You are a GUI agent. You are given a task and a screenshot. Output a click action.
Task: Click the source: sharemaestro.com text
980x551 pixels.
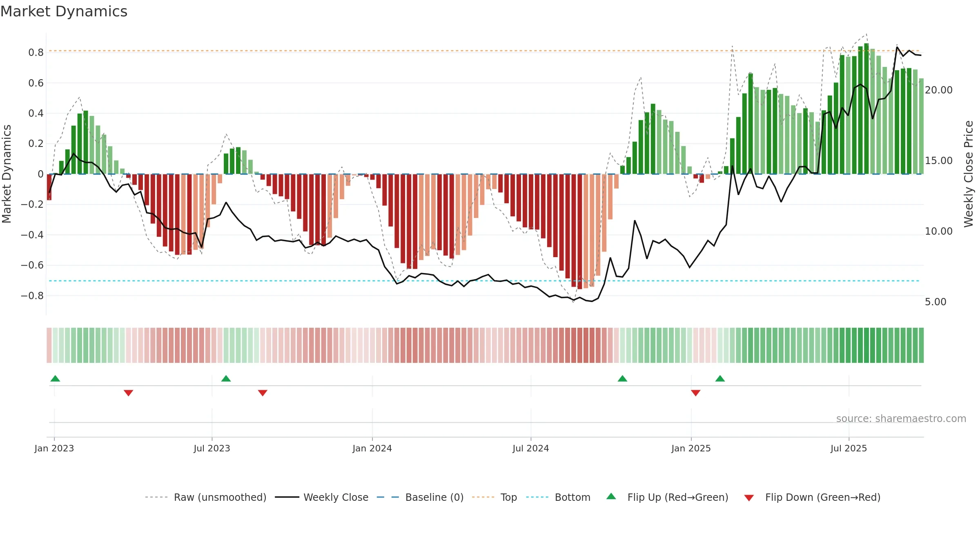(901, 419)
